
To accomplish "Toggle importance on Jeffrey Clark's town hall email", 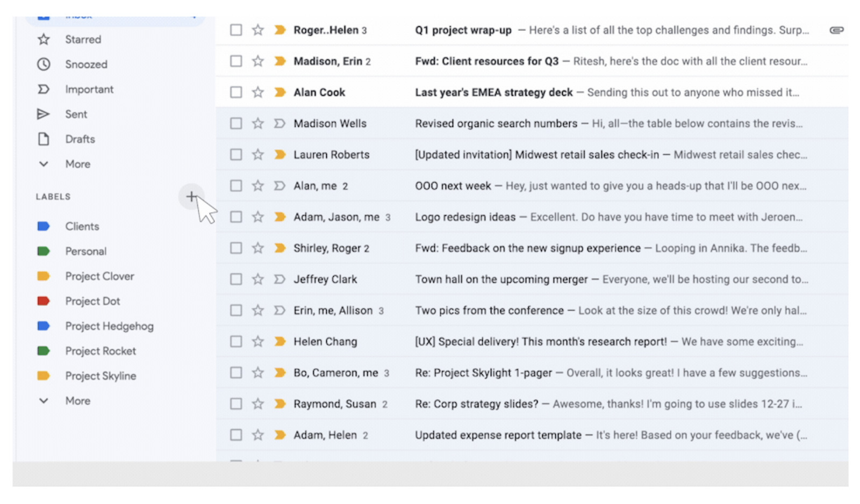I will (x=279, y=279).
